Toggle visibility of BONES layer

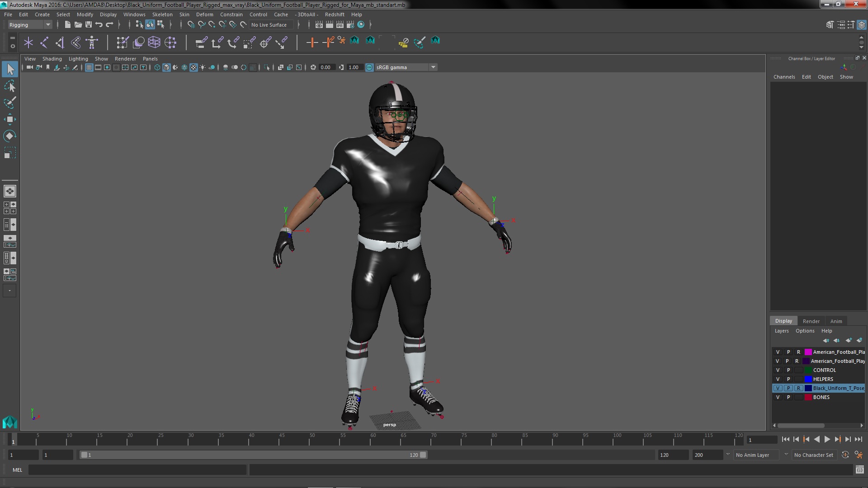[x=778, y=397]
